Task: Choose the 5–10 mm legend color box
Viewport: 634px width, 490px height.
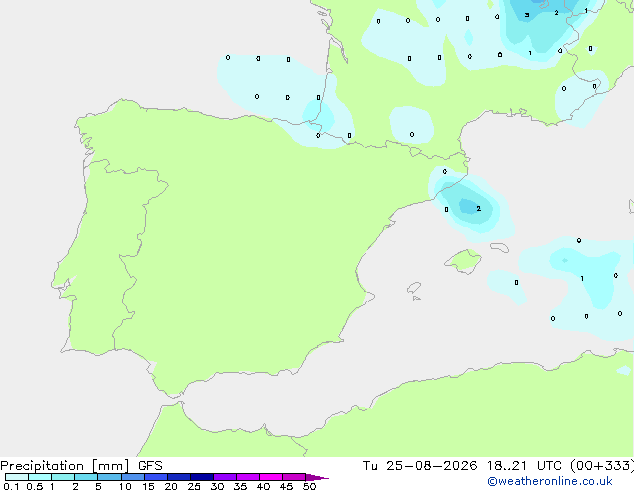Action: point(109,477)
